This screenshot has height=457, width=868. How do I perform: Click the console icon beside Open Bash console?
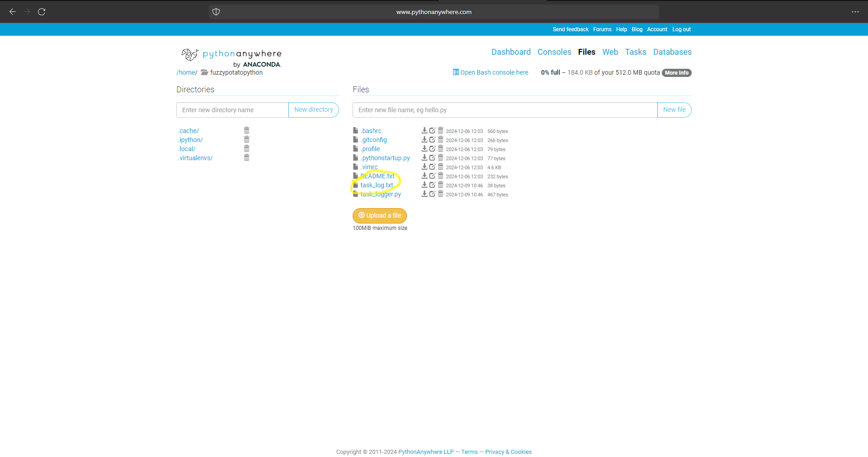(456, 72)
